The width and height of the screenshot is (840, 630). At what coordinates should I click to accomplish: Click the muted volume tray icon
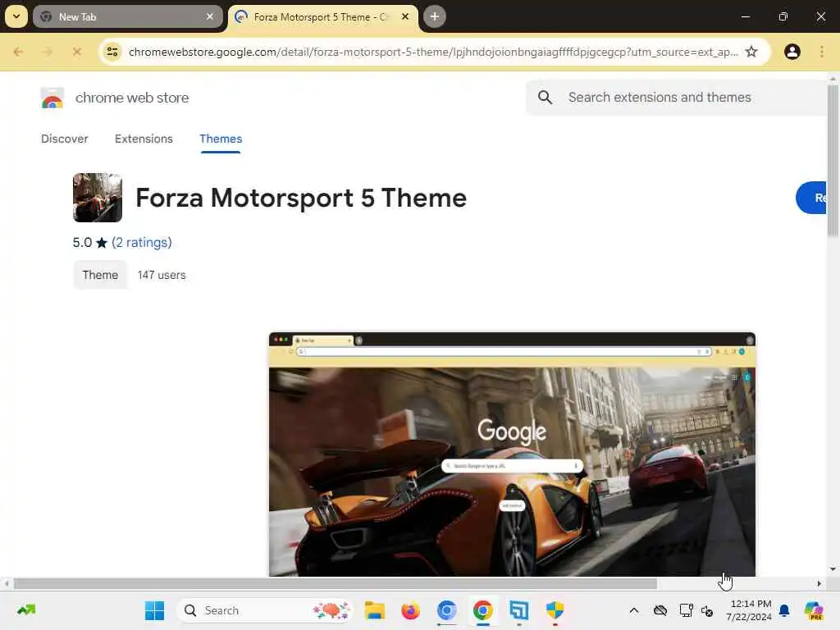tap(707, 610)
